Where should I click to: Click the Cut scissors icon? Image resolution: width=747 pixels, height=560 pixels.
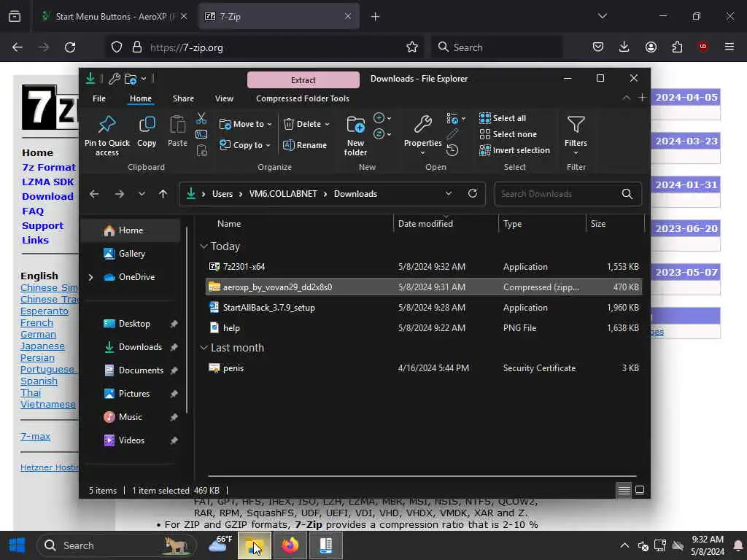pos(201,118)
